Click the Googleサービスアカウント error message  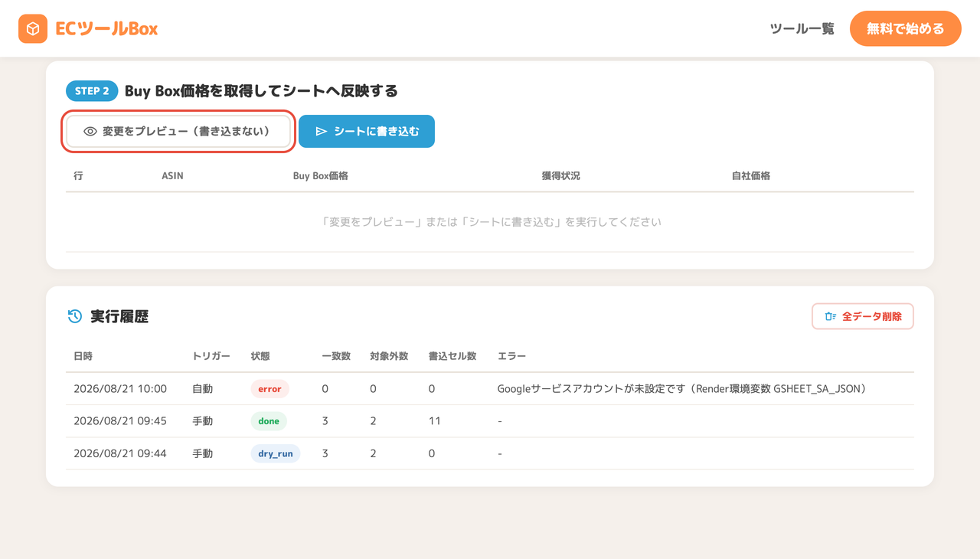682,389
